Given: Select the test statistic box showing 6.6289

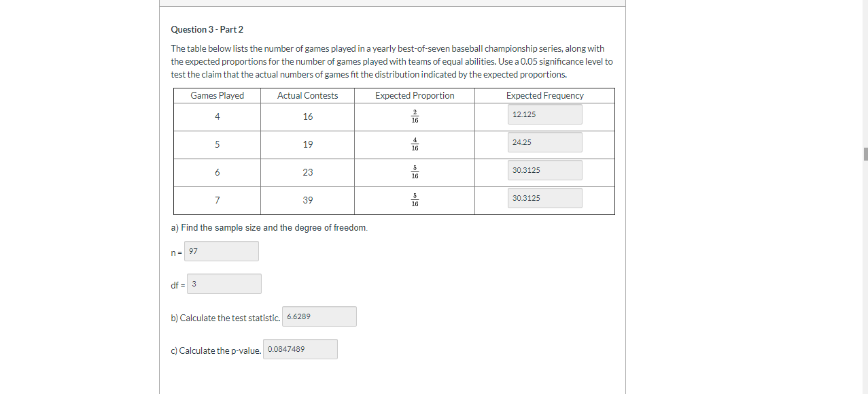Looking at the screenshot, I should (x=319, y=316).
